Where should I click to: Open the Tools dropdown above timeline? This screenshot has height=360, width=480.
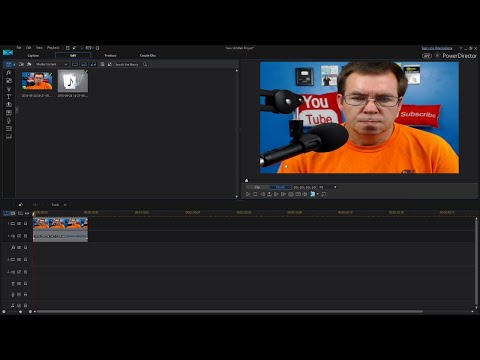[x=59, y=205]
